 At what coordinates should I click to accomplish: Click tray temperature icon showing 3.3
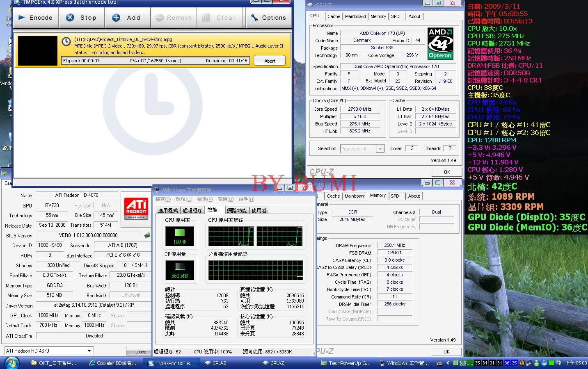pyautogui.click(x=463, y=363)
